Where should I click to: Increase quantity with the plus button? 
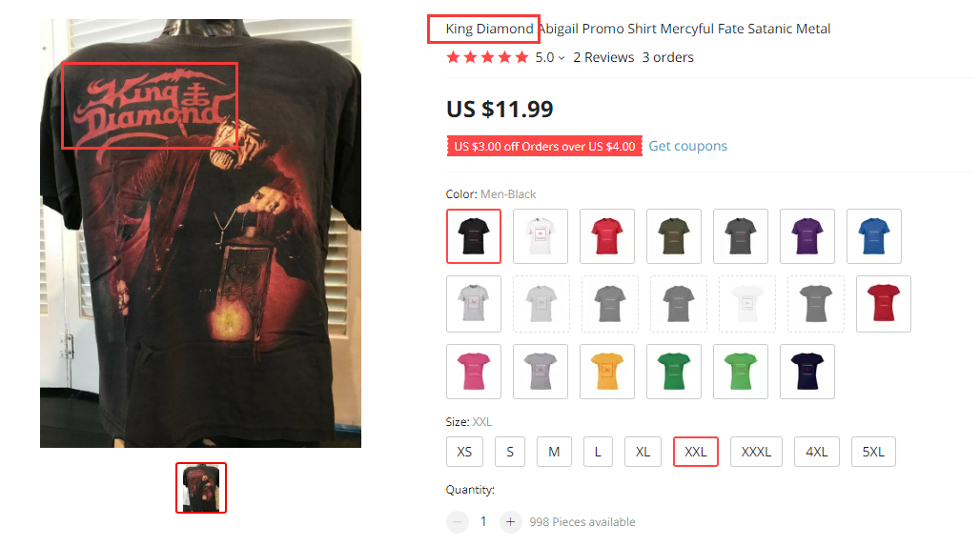511,521
